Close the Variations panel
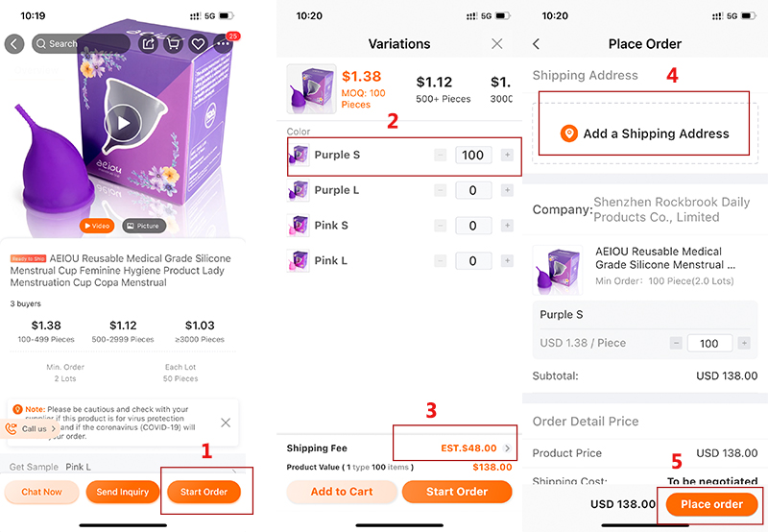Viewport: 768px width, 532px height. pyautogui.click(x=496, y=44)
